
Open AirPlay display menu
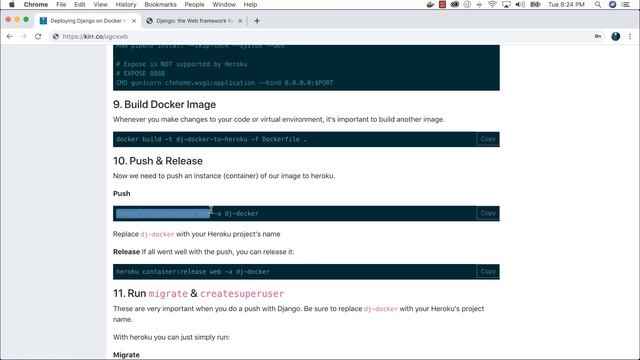tap(506, 4)
